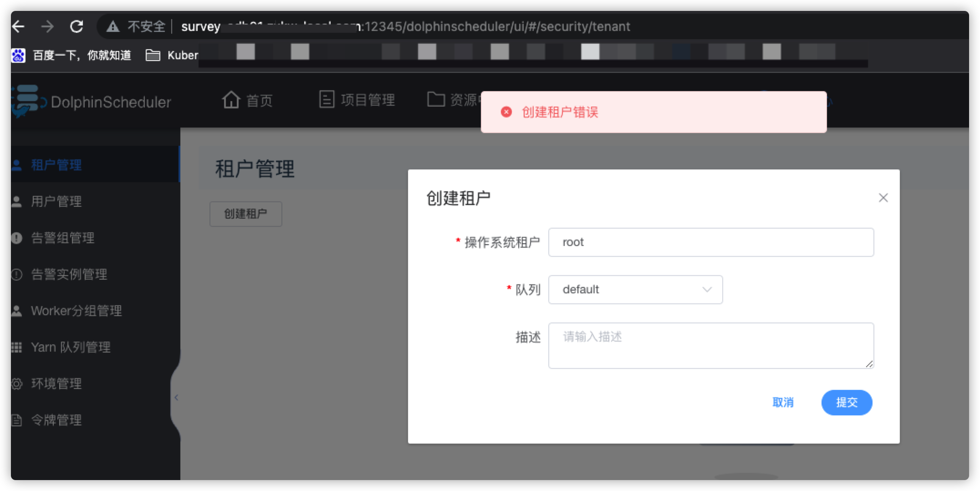Image resolution: width=980 pixels, height=491 pixels.
Task: Click the 环境管理 gear icon
Action: pyautogui.click(x=16, y=384)
